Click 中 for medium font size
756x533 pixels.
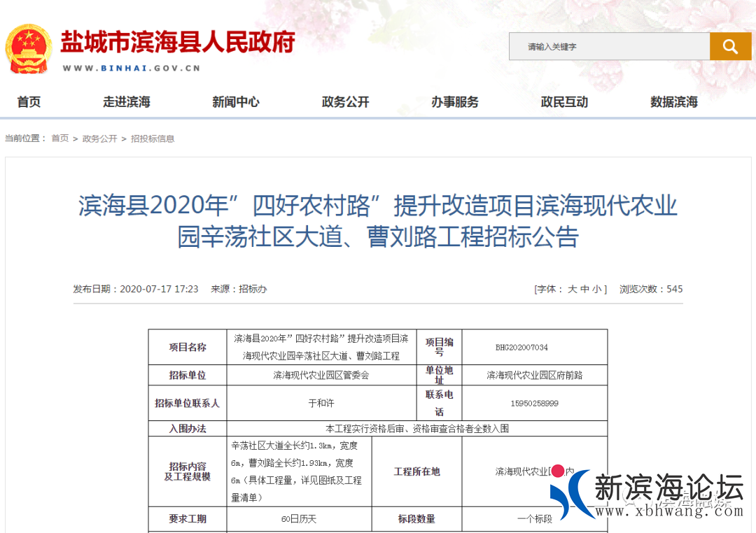coord(583,289)
